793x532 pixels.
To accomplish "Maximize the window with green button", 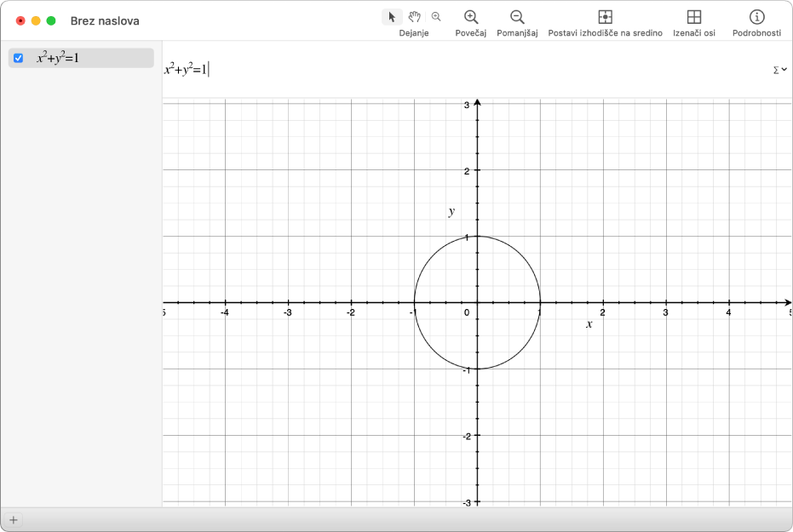I will coord(51,20).
